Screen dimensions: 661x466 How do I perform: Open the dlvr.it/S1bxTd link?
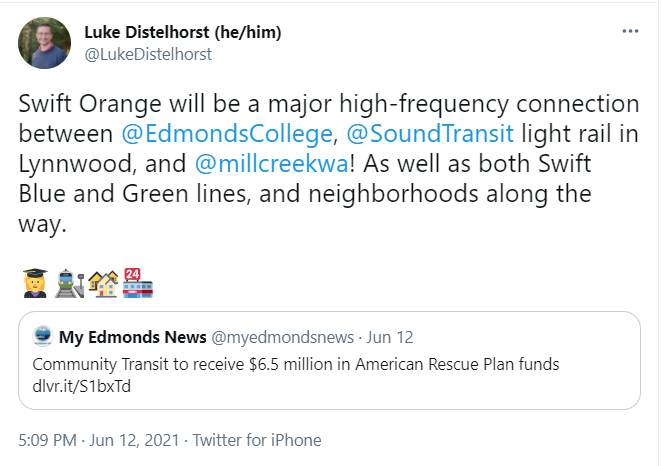[x=81, y=386]
